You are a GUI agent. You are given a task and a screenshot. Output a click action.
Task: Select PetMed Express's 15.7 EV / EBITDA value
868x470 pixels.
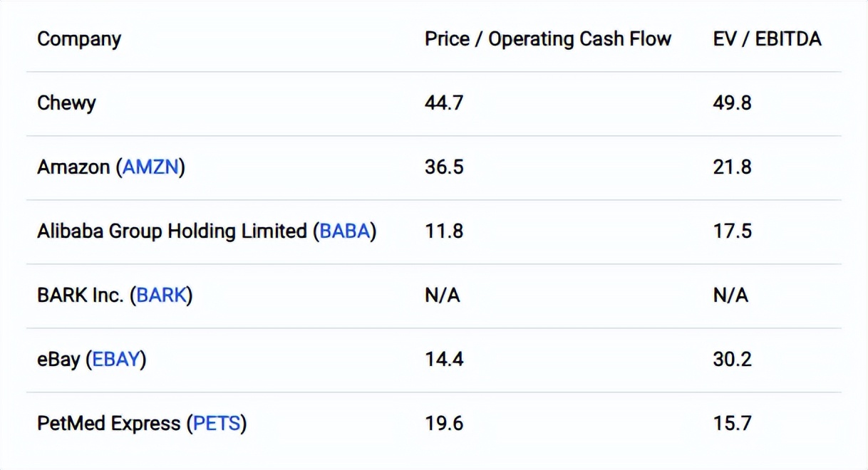tap(732, 424)
